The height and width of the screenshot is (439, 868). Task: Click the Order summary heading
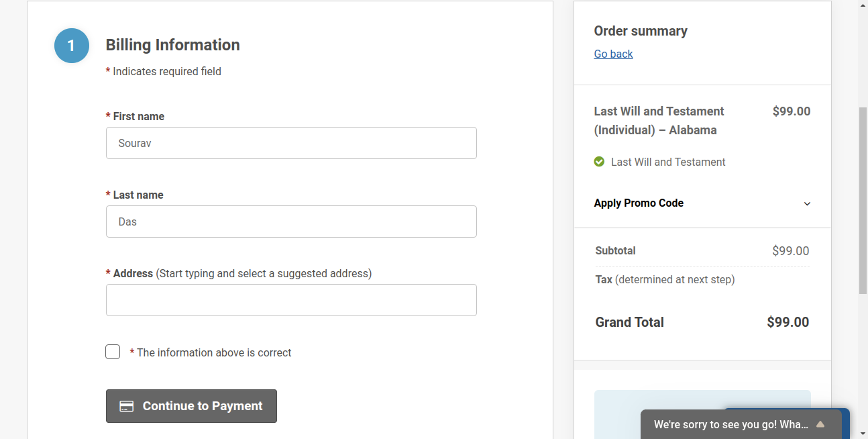pos(641,31)
